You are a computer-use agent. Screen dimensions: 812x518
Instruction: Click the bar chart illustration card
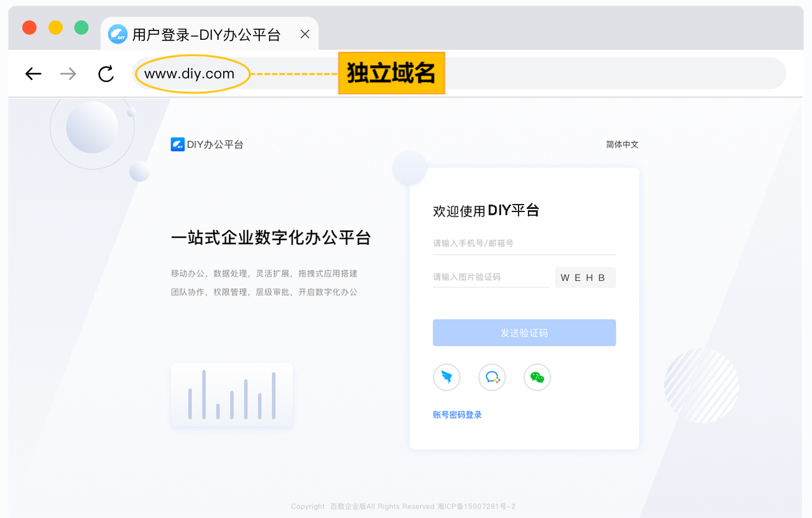tap(231, 395)
